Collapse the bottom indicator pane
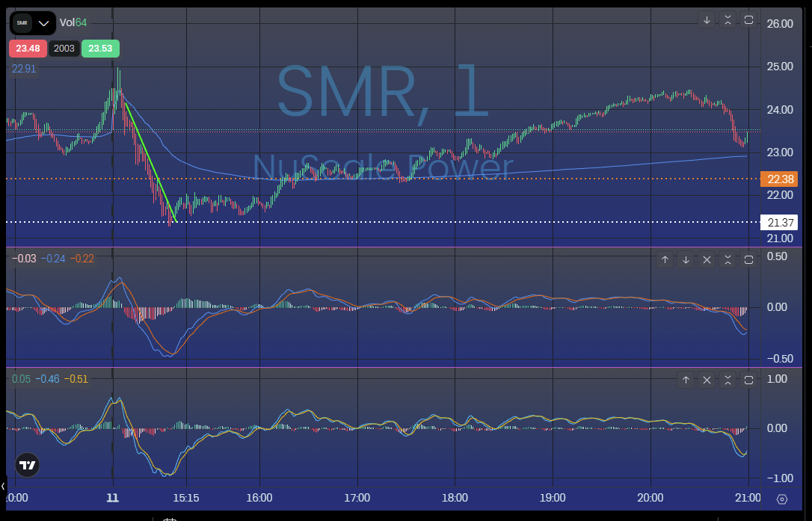Screen dimensions: 812x521 pos(728,380)
